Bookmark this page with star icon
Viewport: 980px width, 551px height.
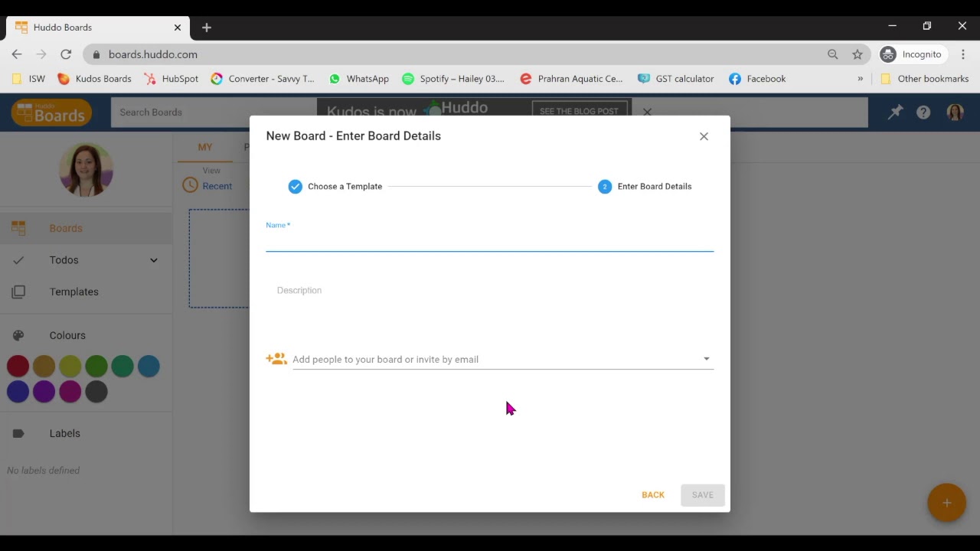[x=857, y=54]
